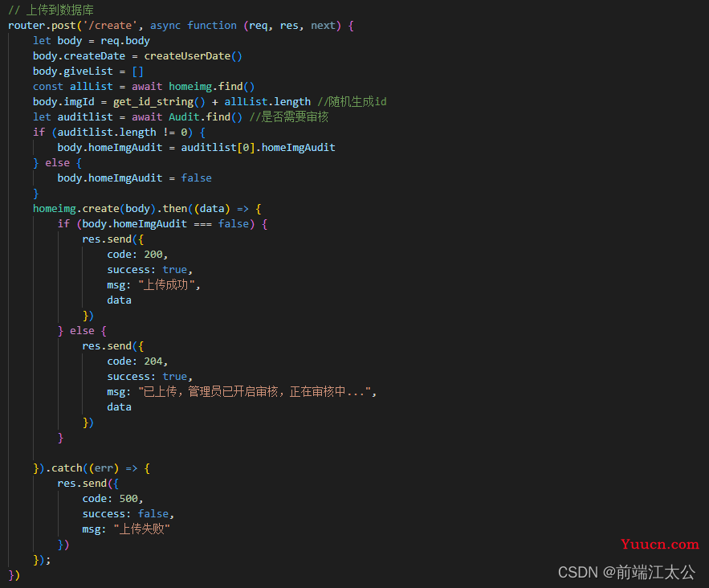
Task: Click false value assigned to body.homeImgAudit
Action: [196, 178]
